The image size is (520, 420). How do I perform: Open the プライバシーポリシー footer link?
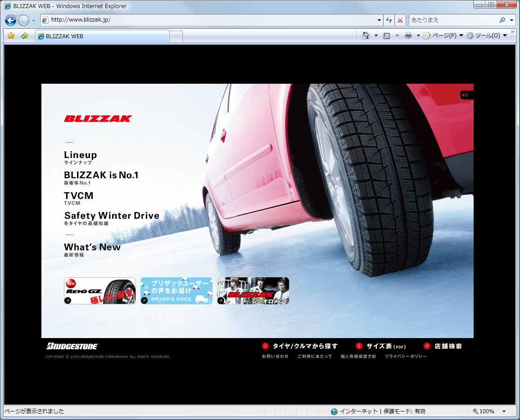406,357
